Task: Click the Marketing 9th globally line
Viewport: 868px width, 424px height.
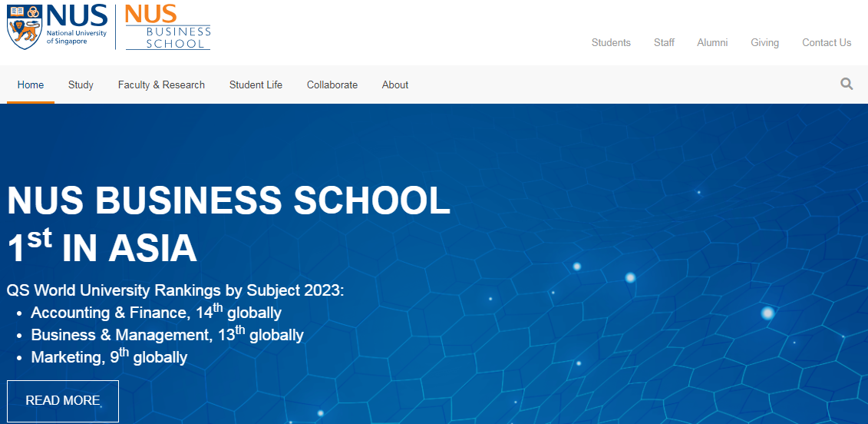Action: point(109,357)
